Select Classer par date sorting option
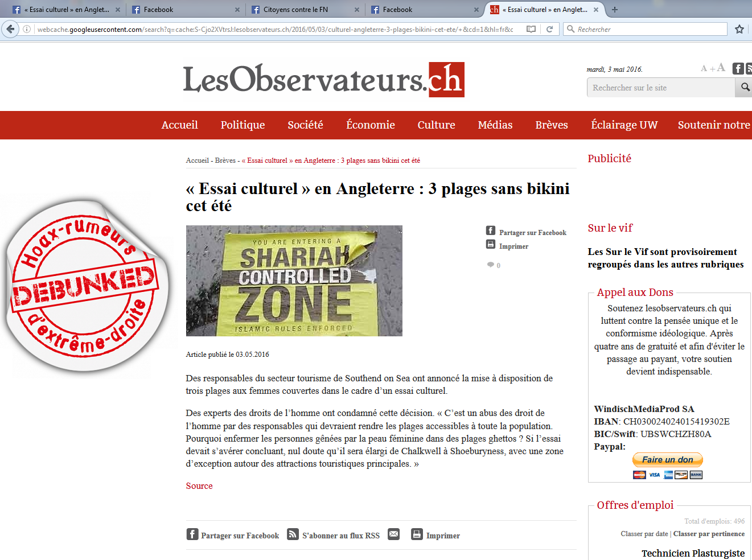This screenshot has width=752, height=560. tap(644, 534)
